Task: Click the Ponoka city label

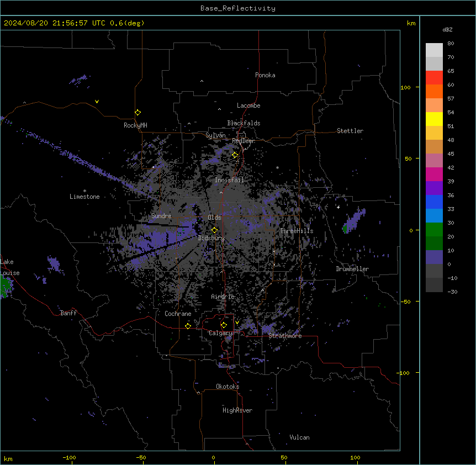Action: point(265,75)
